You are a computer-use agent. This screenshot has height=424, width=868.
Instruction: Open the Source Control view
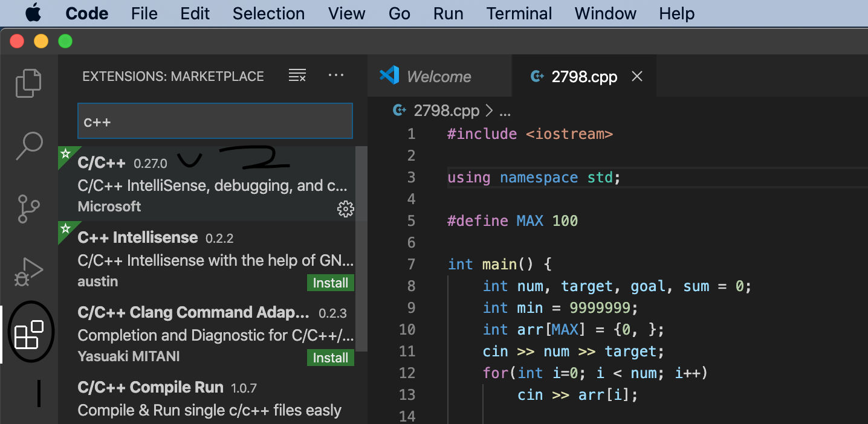coord(28,208)
